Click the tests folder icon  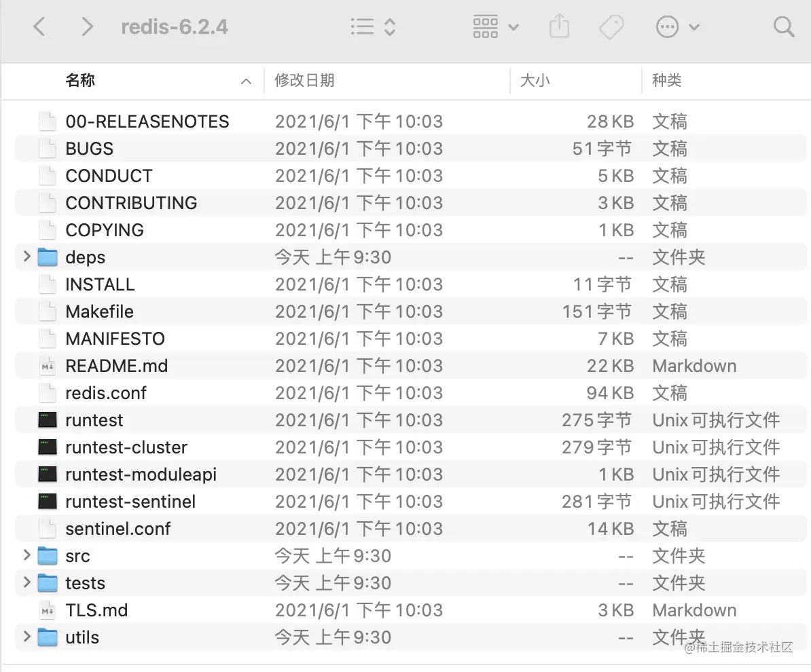coord(48,583)
